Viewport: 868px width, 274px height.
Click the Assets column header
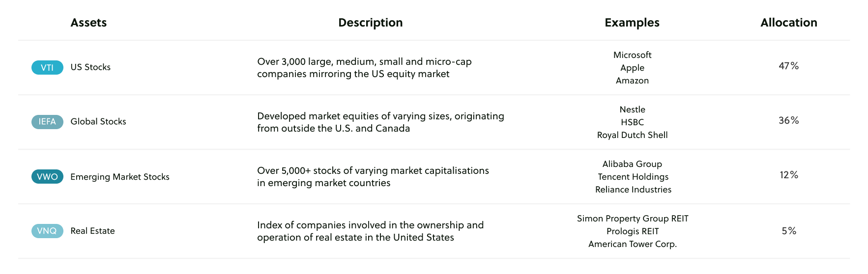coord(88,23)
